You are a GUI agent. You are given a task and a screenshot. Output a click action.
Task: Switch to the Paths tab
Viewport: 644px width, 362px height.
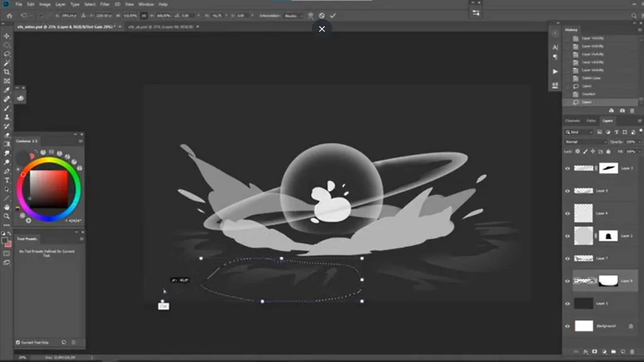591,121
